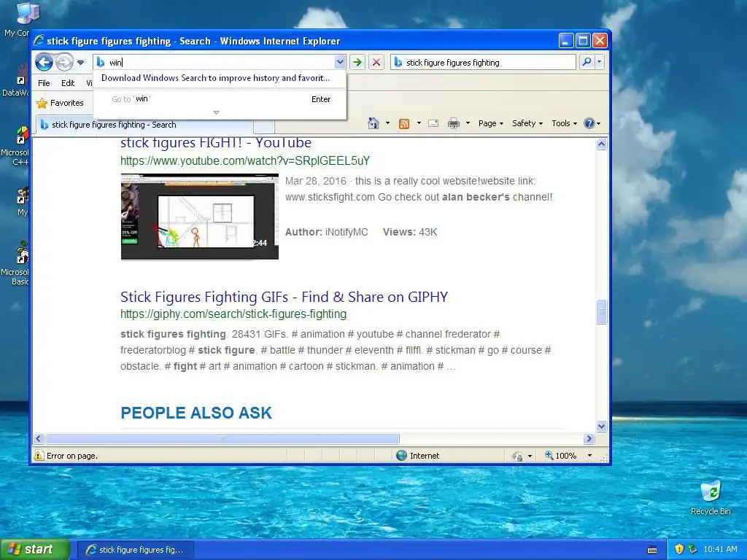Open the search provider options dropdown
Image resolution: width=747 pixels, height=560 pixels.
600,62
